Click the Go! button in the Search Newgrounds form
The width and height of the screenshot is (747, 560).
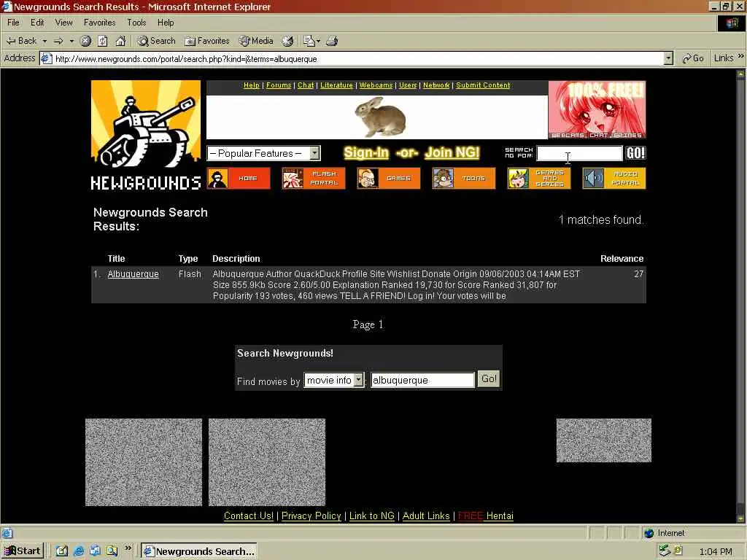point(489,379)
